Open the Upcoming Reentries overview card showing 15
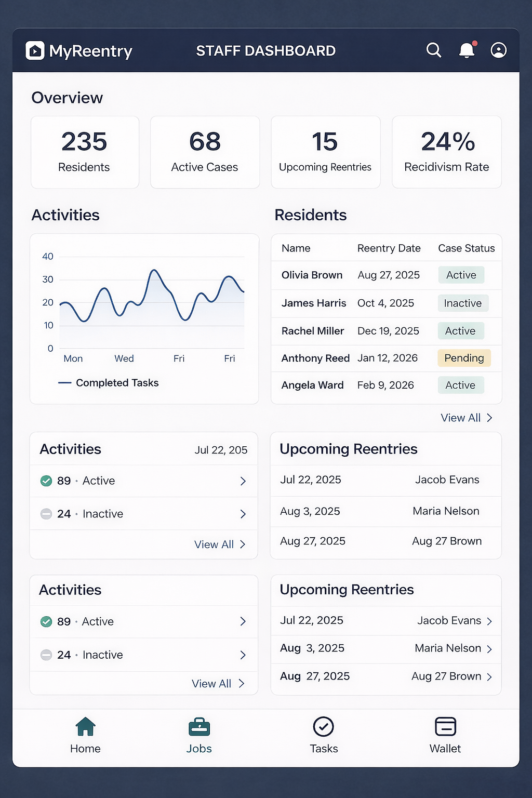The height and width of the screenshot is (798, 532). (325, 152)
